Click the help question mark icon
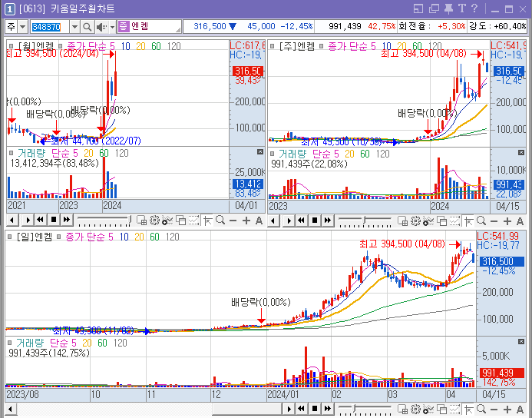The image size is (532, 418). click(474, 8)
